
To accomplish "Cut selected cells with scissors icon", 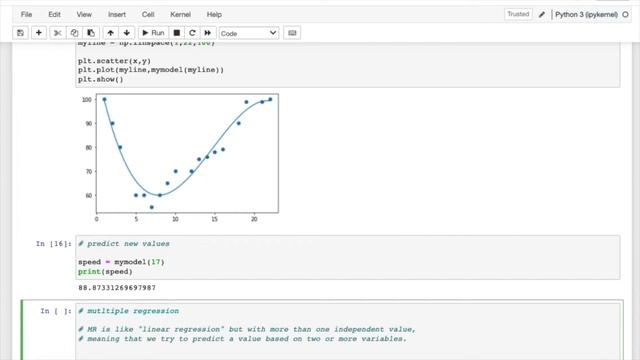I will point(58,33).
